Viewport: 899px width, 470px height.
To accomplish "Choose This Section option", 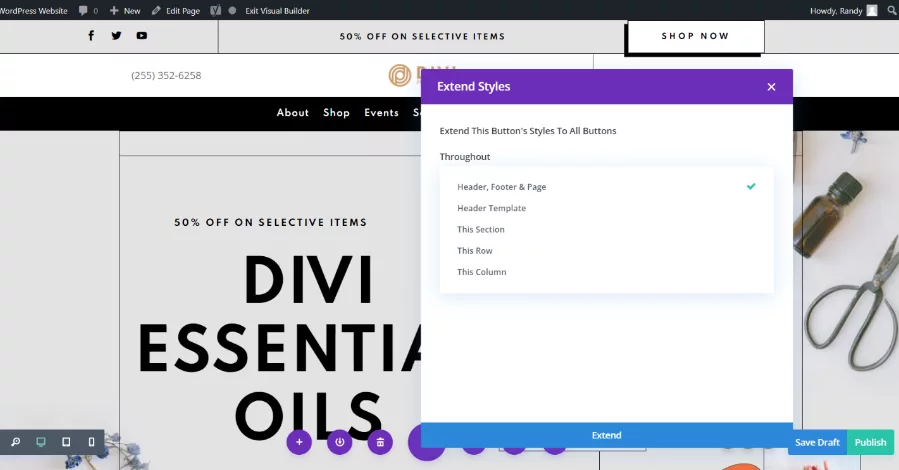I will click(x=607, y=229).
